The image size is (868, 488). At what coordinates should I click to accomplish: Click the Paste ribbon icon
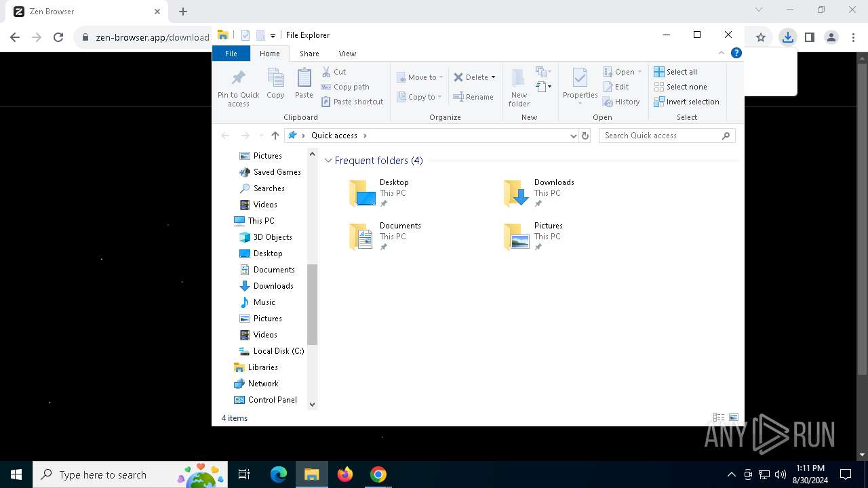[x=304, y=84]
